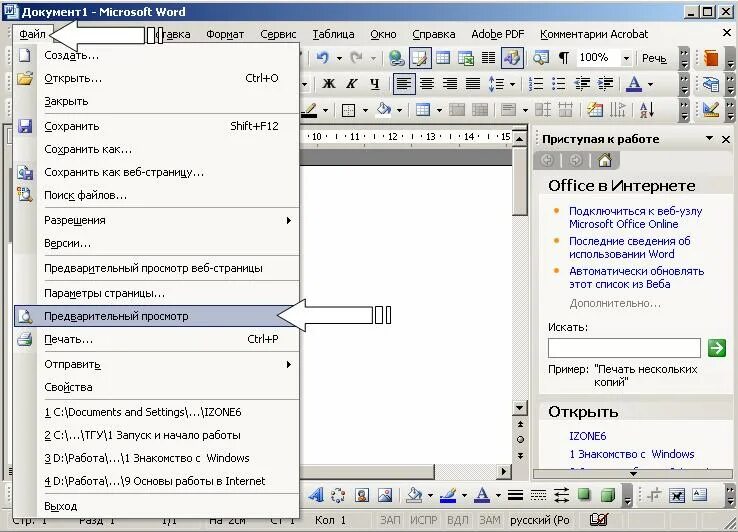Click the Insert Clip Art icon
Viewport: 738px width, 532px height.
pos(362,495)
